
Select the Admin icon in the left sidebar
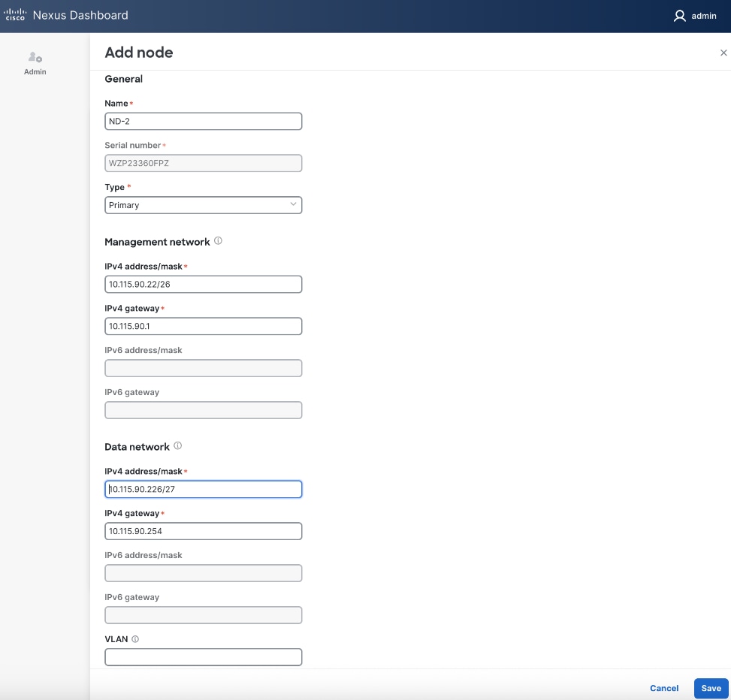coord(35,60)
